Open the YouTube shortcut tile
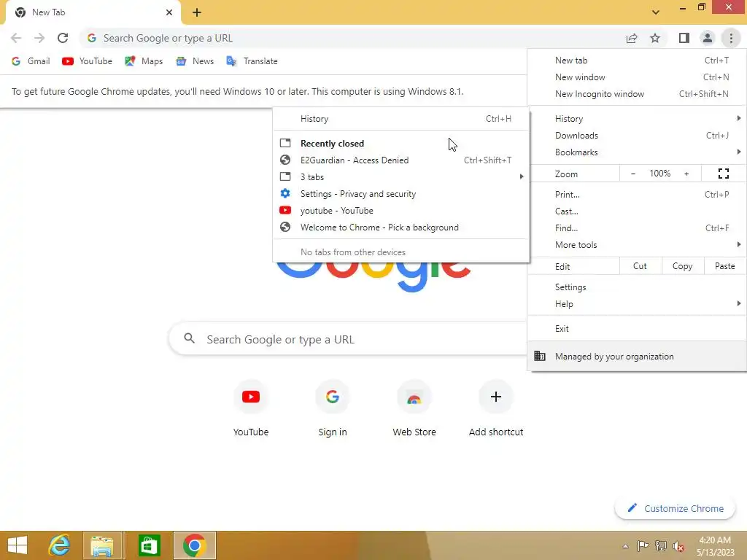 (x=251, y=408)
